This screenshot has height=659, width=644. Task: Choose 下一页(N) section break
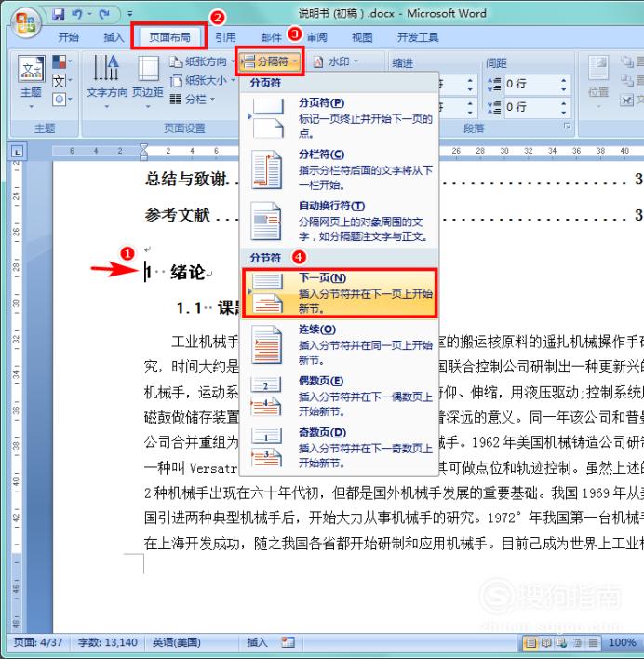point(340,293)
